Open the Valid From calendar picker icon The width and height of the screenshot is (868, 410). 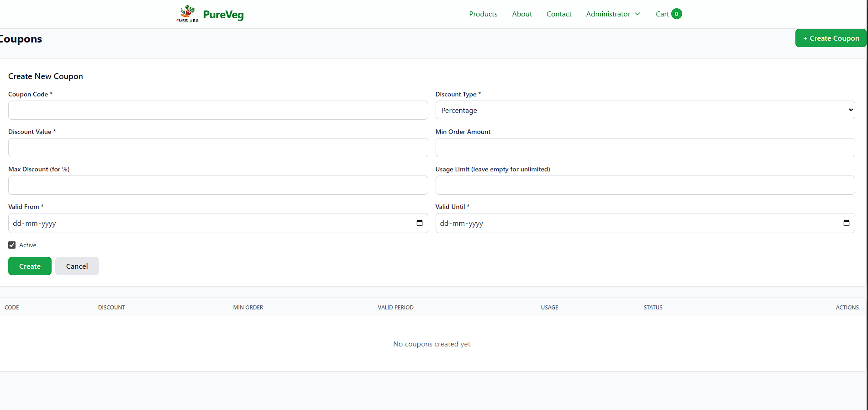click(x=420, y=223)
